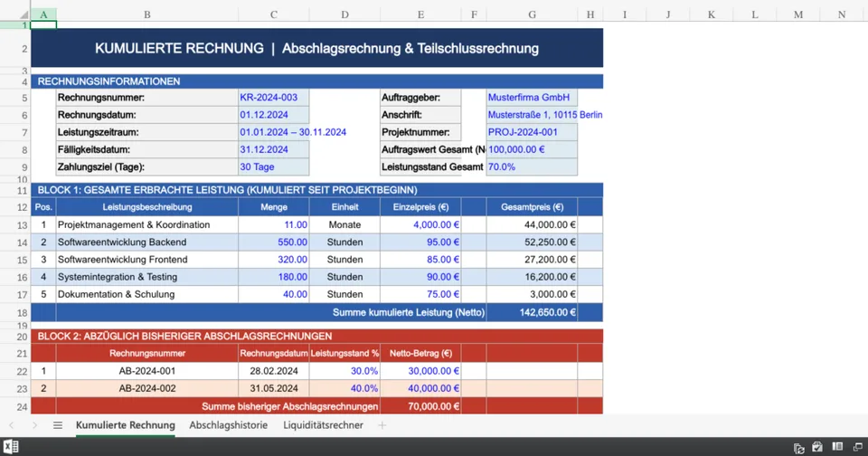This screenshot has height=456, width=868.
Task: Click the Leistungsbeschreibung column heading
Action: click(147, 207)
